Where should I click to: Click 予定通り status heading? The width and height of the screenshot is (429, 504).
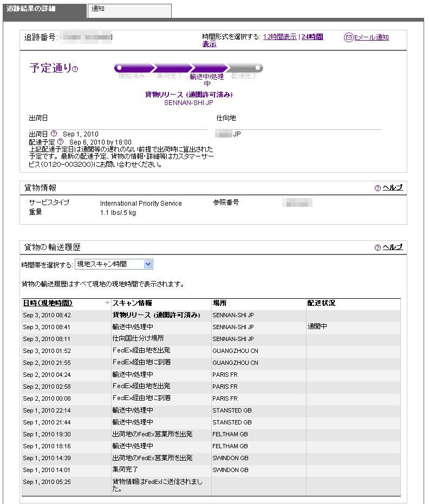[x=50, y=68]
